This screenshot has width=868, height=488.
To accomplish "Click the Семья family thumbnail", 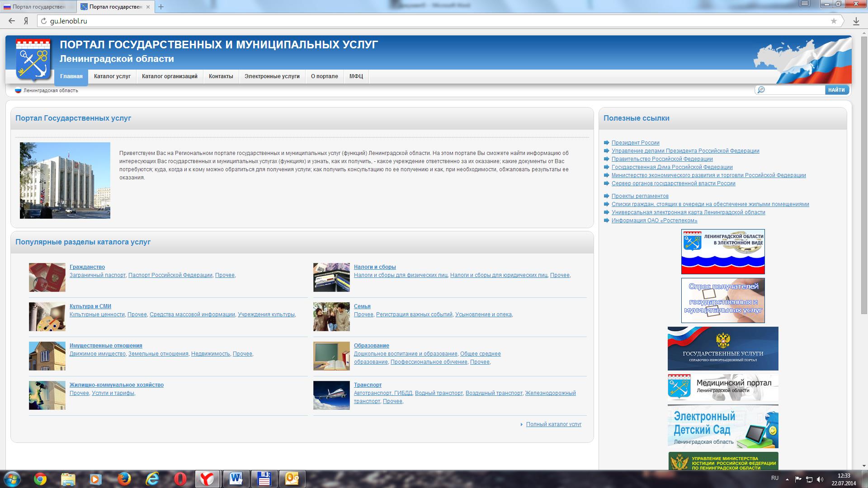I will 331,317.
